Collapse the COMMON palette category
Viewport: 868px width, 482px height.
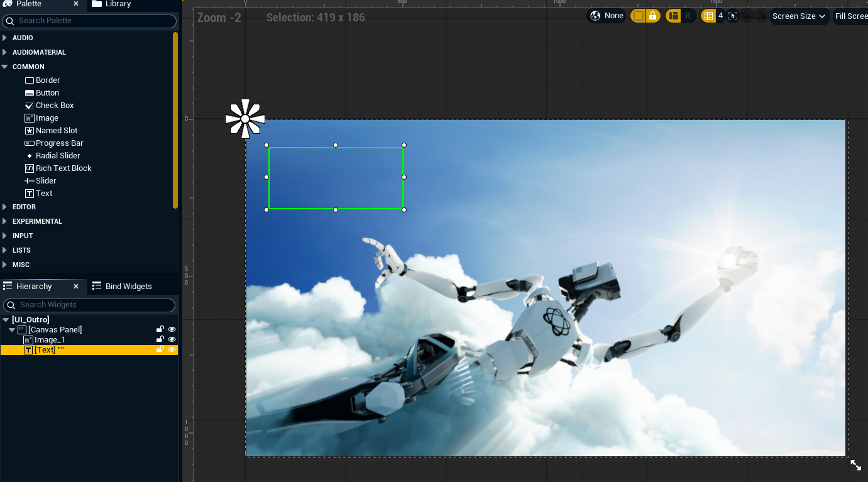click(x=5, y=67)
